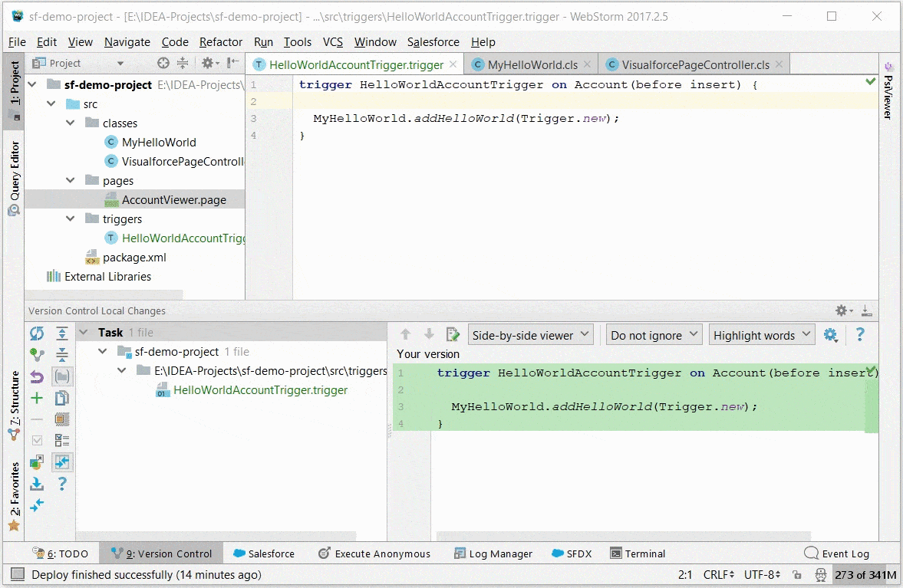
Task: Open the SFDX tool window
Action: click(x=572, y=554)
